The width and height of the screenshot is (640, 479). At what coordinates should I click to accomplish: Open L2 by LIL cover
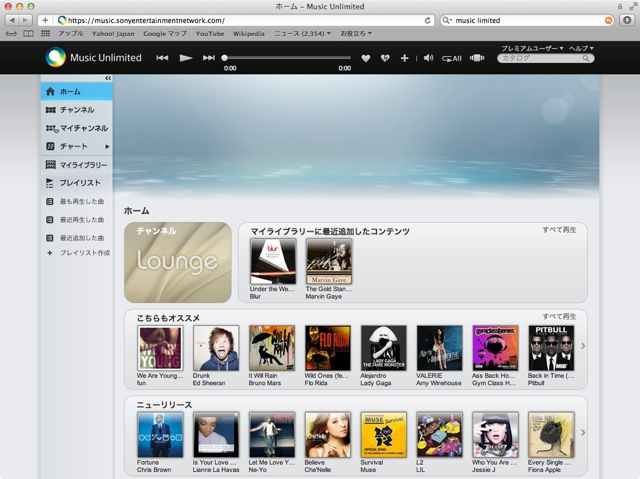click(x=440, y=435)
